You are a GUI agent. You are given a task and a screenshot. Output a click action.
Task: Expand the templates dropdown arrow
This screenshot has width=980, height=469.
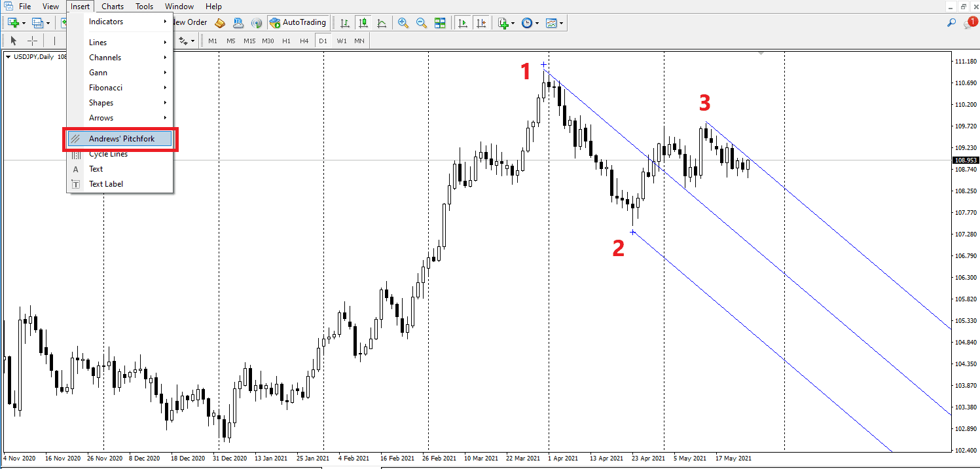point(561,24)
